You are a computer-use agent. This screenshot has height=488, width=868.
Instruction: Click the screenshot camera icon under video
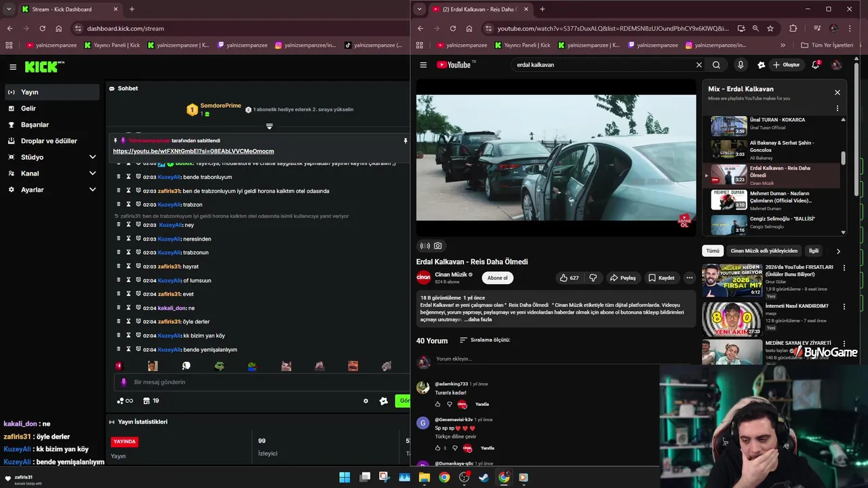click(438, 246)
